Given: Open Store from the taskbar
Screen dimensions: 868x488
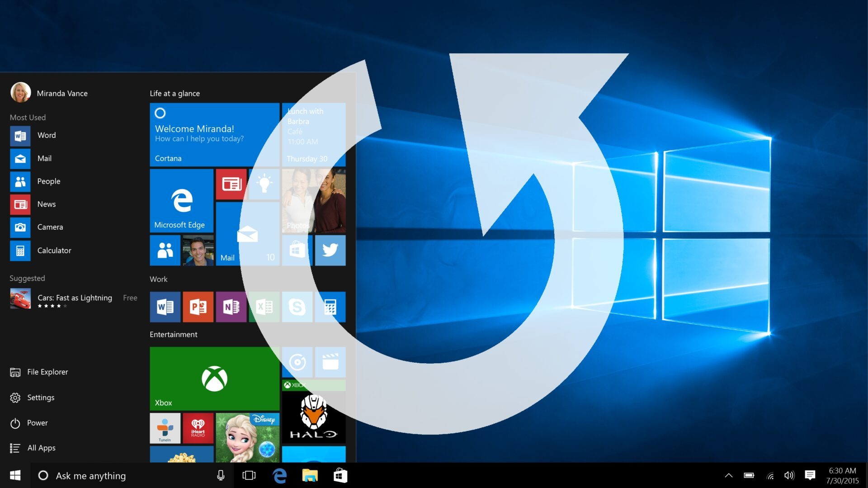Looking at the screenshot, I should click(340, 475).
